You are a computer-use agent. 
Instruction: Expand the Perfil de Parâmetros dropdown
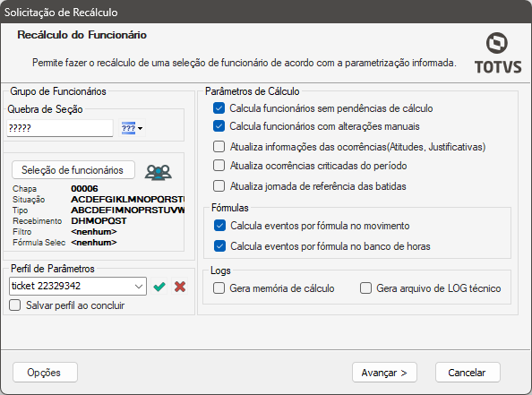[x=139, y=286]
